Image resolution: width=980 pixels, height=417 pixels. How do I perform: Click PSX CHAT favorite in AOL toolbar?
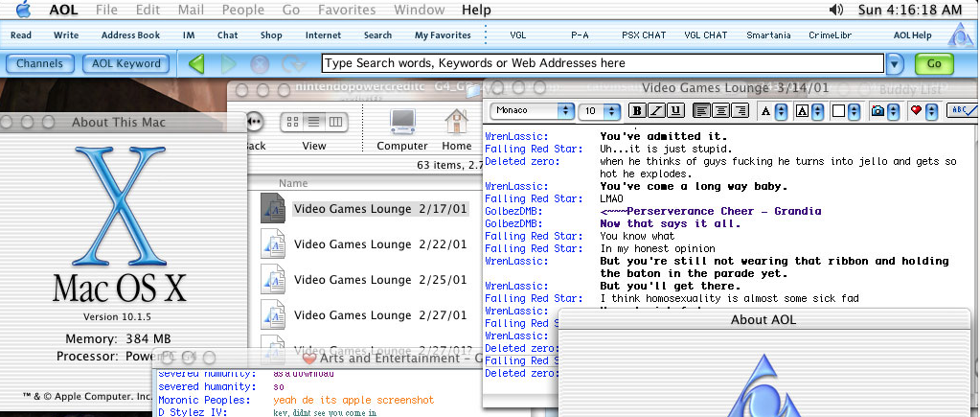click(x=644, y=35)
